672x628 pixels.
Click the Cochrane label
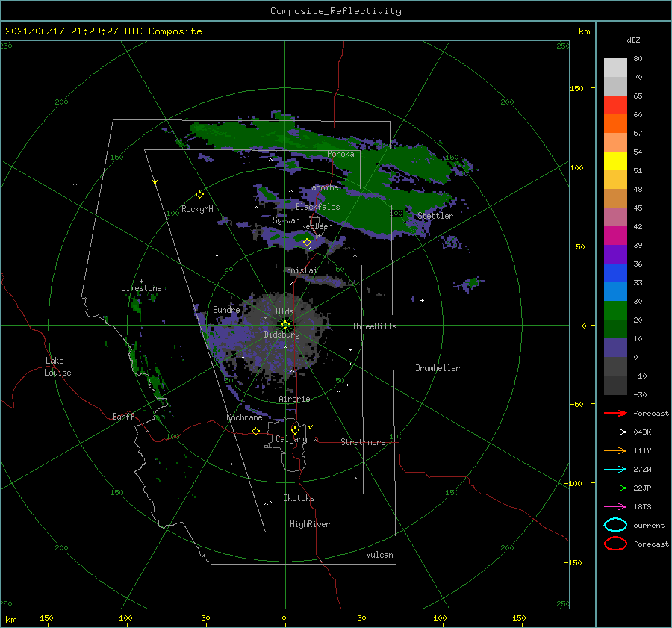244,417
